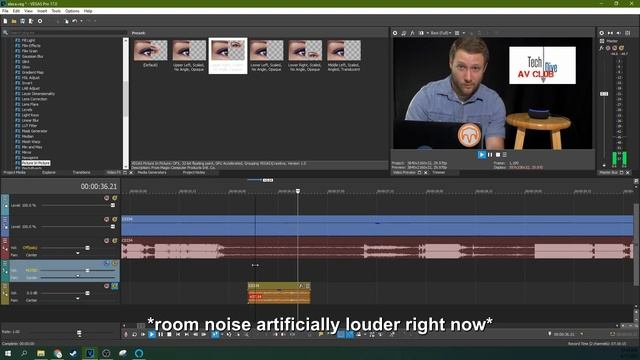Select Gaussian Blur in the Video FX list
This screenshot has height=360, width=640.
click(x=32, y=56)
